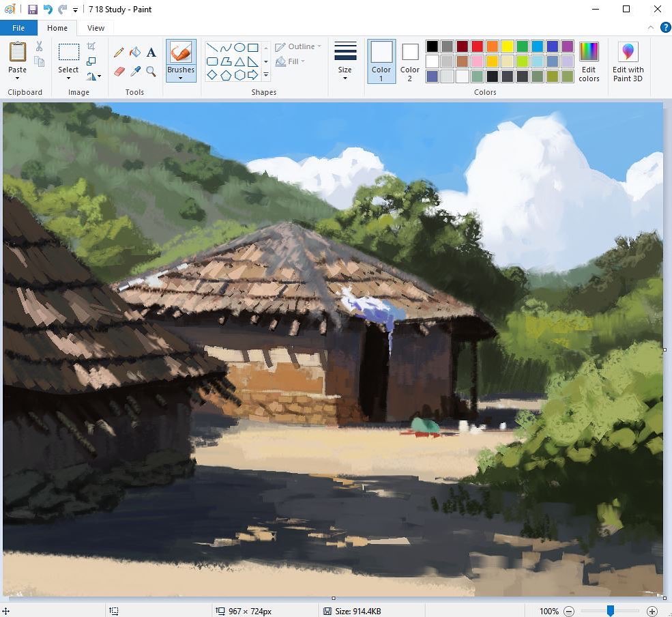Choose the Curve shape

(226, 48)
